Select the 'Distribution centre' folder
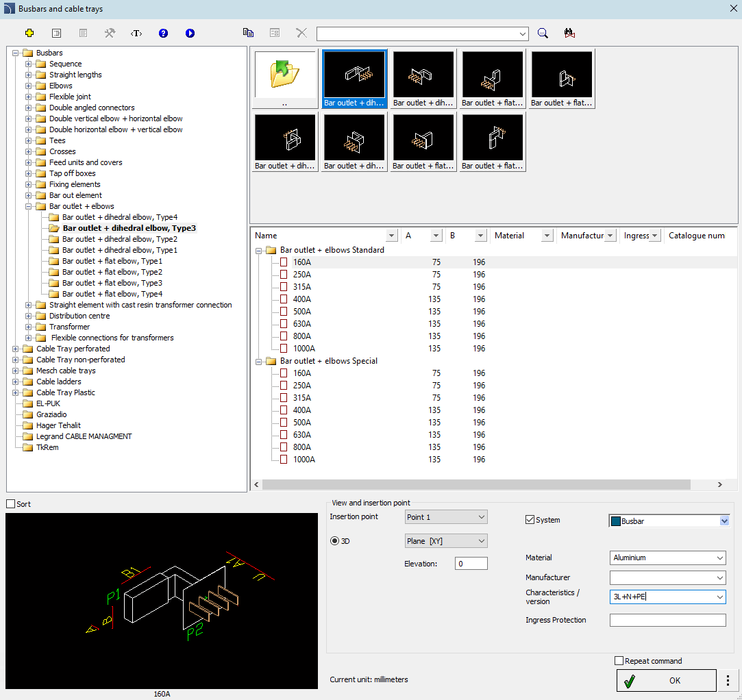 coord(79,316)
